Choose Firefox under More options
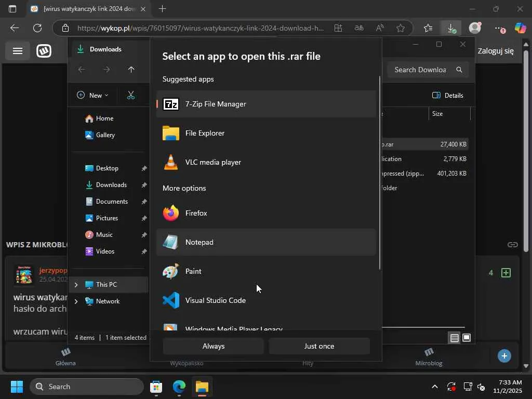532x399 pixels. tap(266, 213)
